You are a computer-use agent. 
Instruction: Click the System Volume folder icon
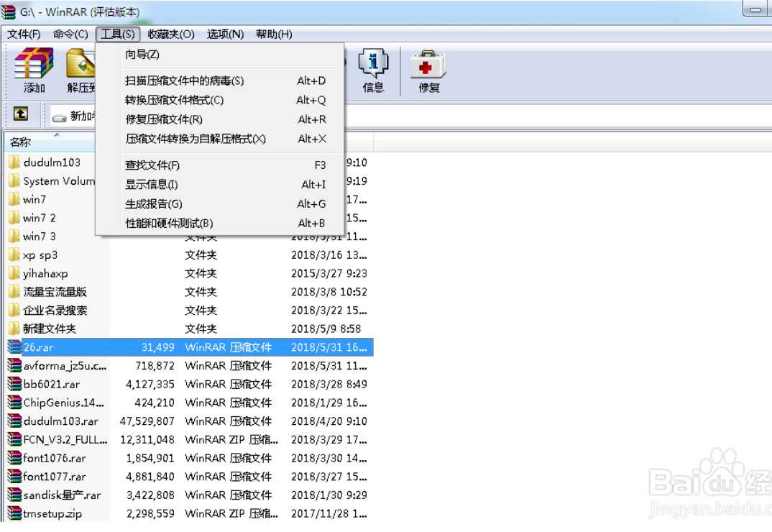(x=14, y=180)
